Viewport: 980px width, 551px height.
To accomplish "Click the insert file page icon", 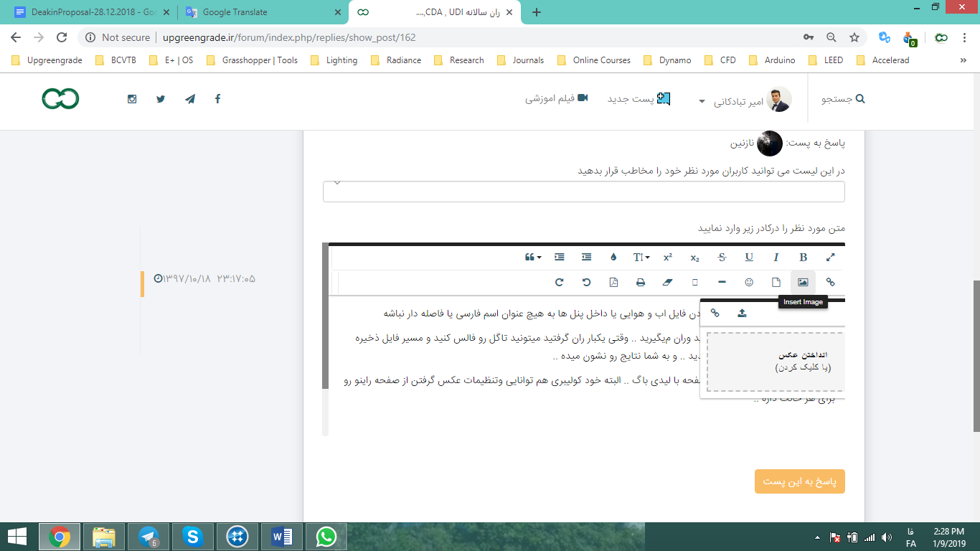I will [x=776, y=282].
